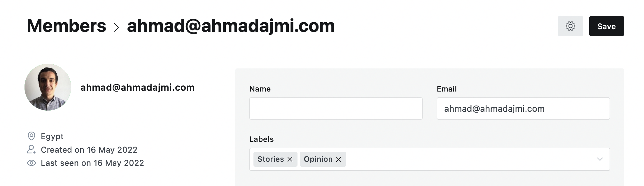Click the member created icon
This screenshot has width=644, height=186.
click(31, 149)
